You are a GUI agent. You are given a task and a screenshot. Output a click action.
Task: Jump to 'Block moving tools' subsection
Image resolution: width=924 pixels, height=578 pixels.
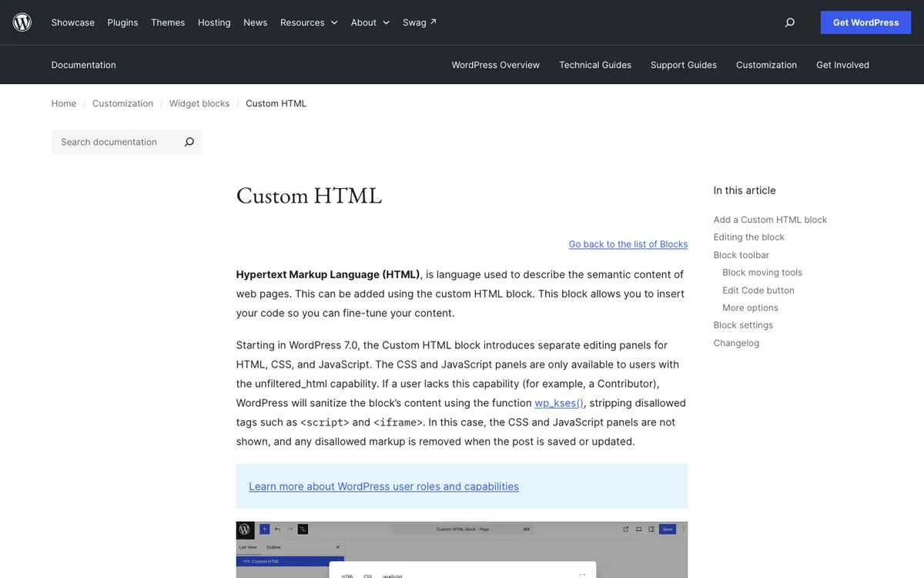point(762,273)
